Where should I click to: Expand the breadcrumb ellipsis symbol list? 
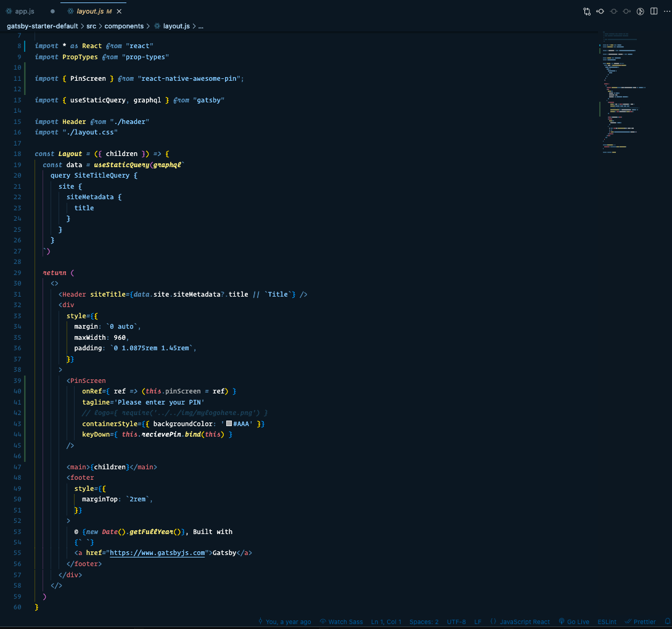pos(200,26)
